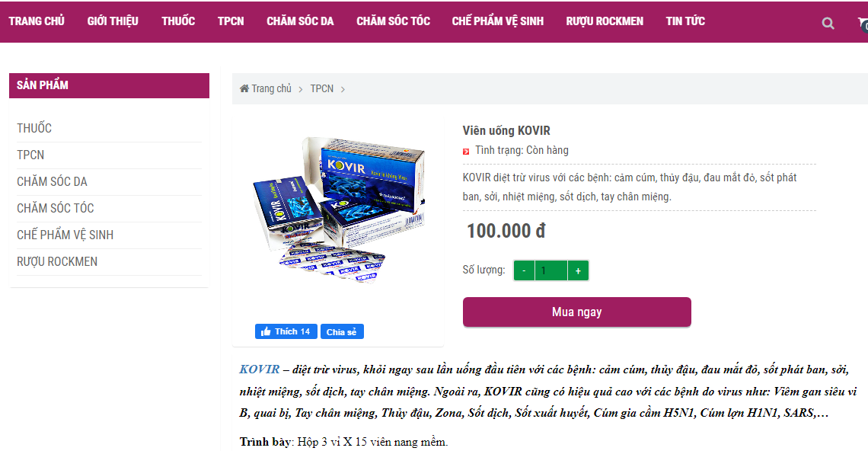The height and width of the screenshot is (451, 868).
Task: Share product with Chia sẻ button
Action: (342, 331)
